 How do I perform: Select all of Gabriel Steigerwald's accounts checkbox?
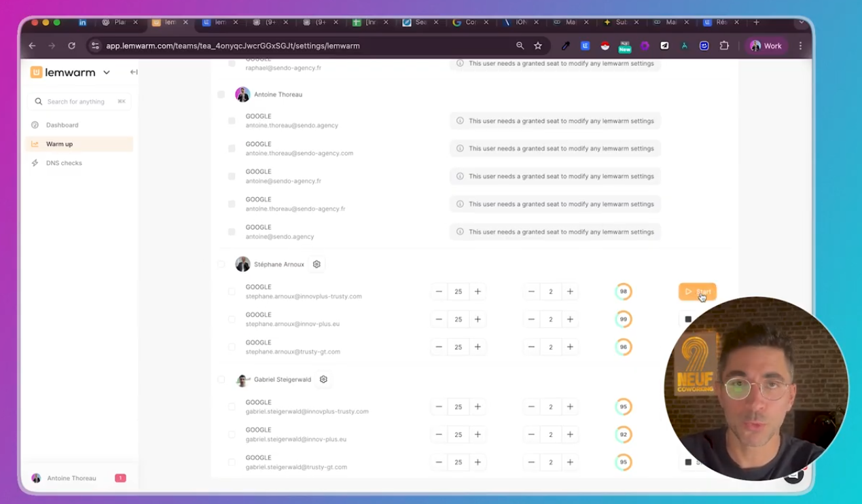(221, 380)
